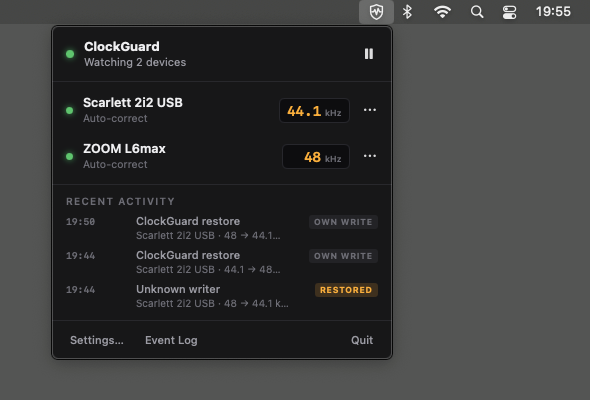590x400 pixels.
Task: Click the 48 kHz sample rate box
Action: (x=316, y=157)
